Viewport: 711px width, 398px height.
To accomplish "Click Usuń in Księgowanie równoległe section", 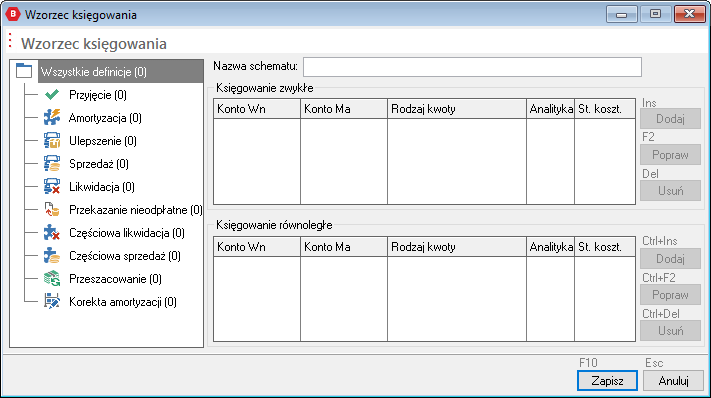I will click(x=670, y=331).
